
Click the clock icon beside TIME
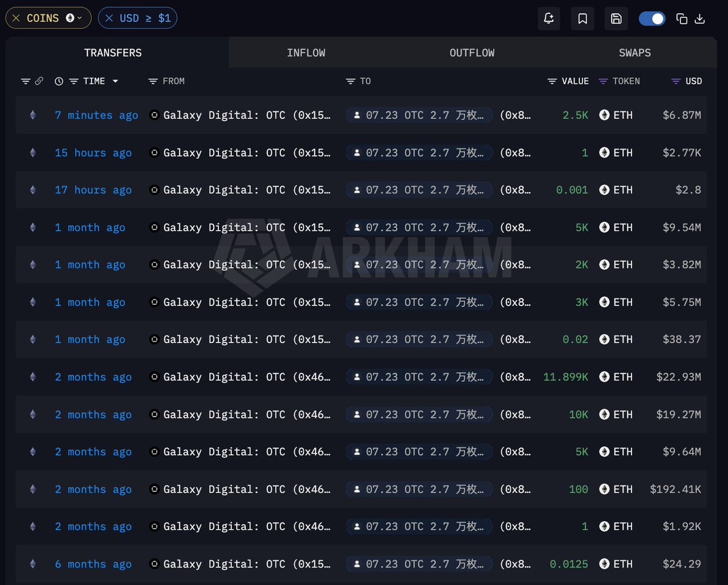[x=59, y=81]
